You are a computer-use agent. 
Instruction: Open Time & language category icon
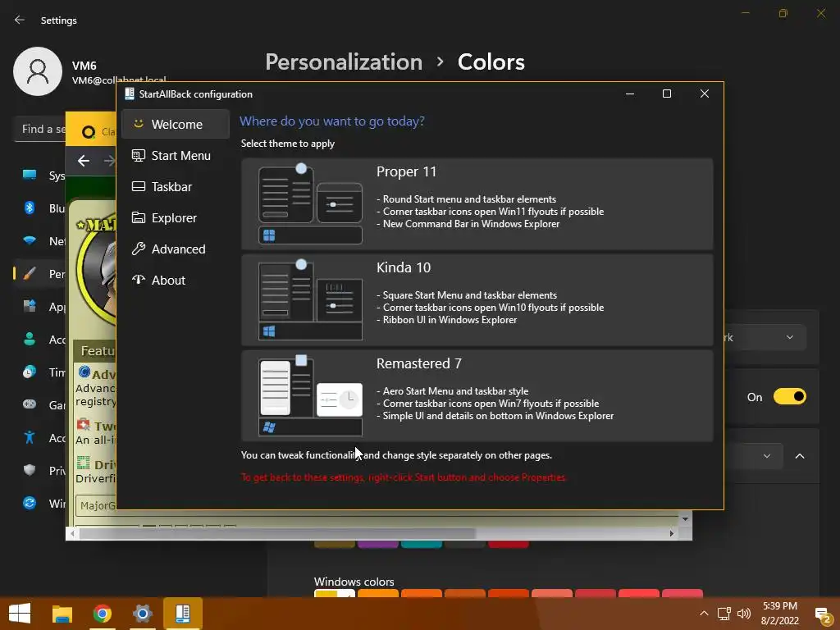[30, 372]
